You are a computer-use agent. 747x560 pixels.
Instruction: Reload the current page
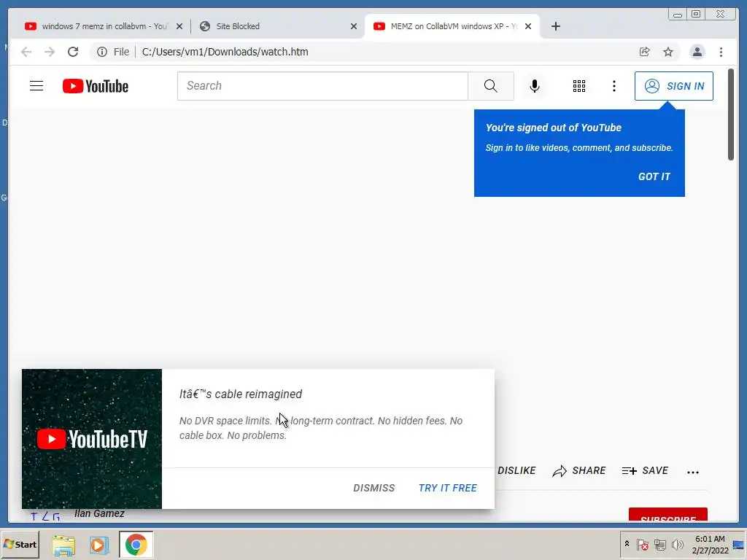tap(73, 52)
